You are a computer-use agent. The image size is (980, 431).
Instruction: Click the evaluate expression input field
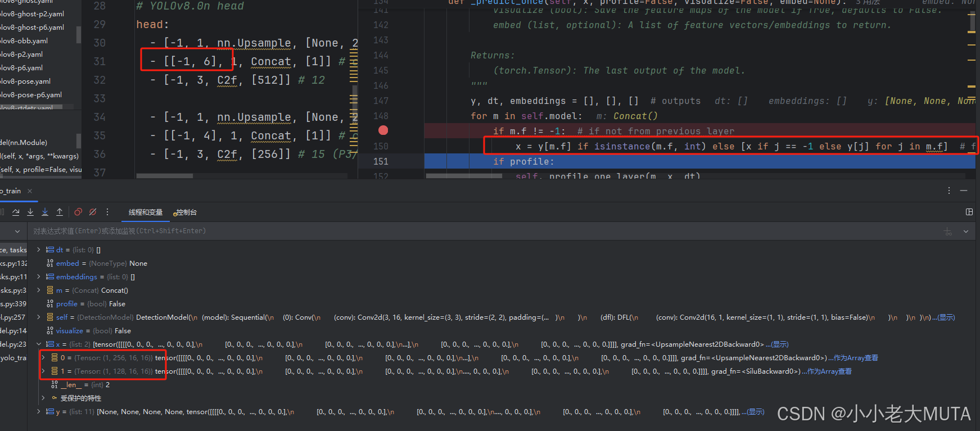[484, 231]
